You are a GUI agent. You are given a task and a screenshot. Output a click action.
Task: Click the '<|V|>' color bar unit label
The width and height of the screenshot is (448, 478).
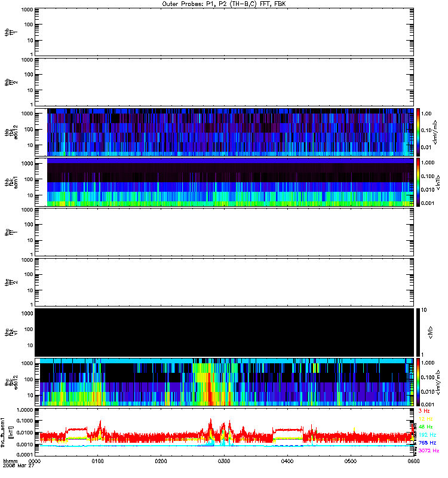point(431,332)
